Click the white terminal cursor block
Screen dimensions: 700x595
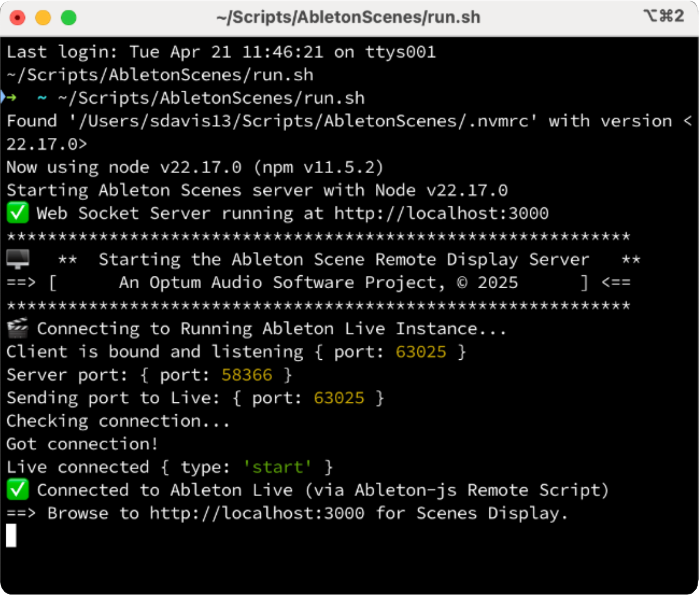pos(11,535)
